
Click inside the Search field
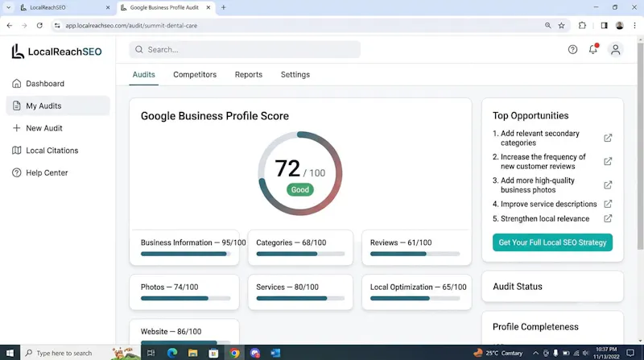click(x=245, y=50)
